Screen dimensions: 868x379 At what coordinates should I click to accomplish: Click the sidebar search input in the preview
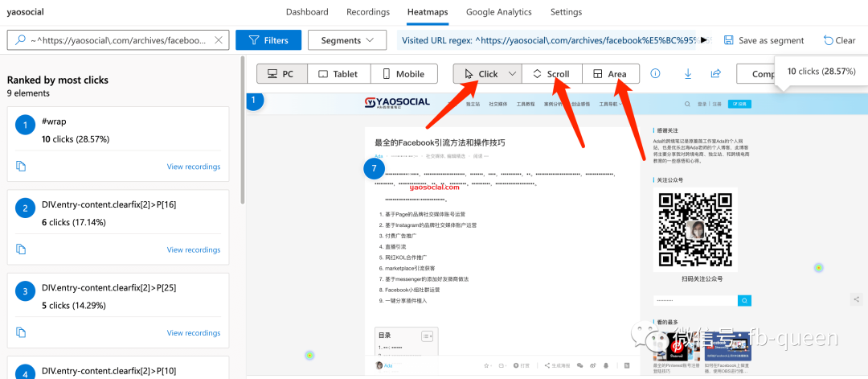695,300
